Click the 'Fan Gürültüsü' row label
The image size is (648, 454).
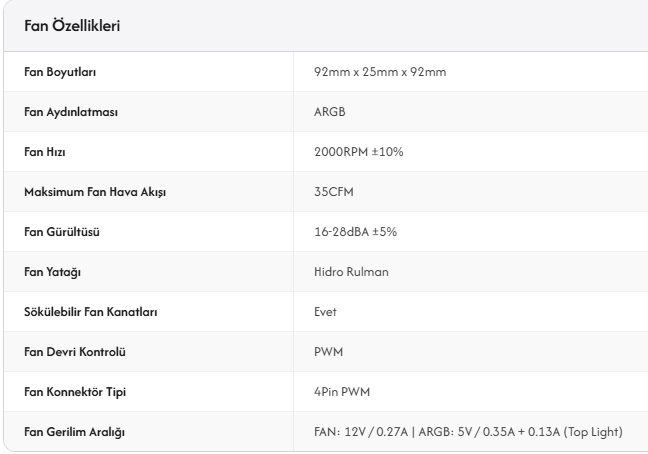pyautogui.click(x=61, y=232)
